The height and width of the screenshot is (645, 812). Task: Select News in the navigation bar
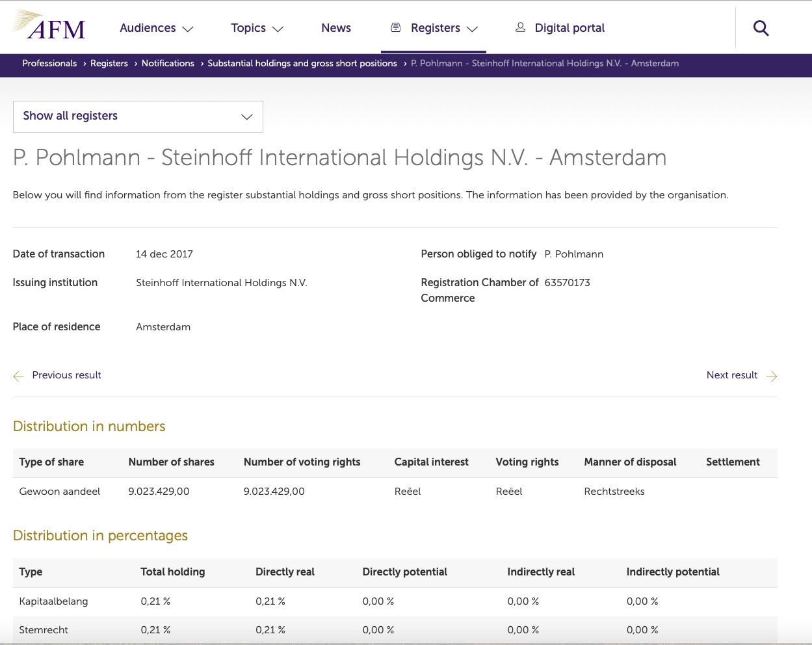336,28
